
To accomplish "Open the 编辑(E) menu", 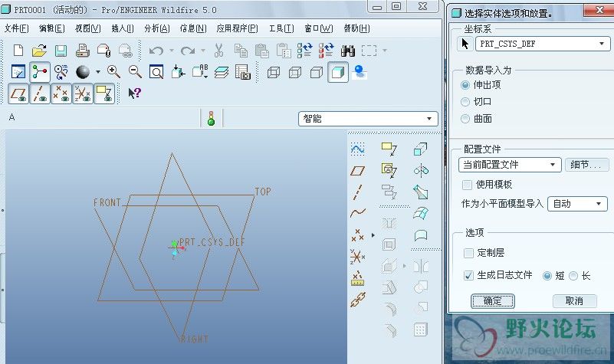I will pyautogui.click(x=51, y=28).
